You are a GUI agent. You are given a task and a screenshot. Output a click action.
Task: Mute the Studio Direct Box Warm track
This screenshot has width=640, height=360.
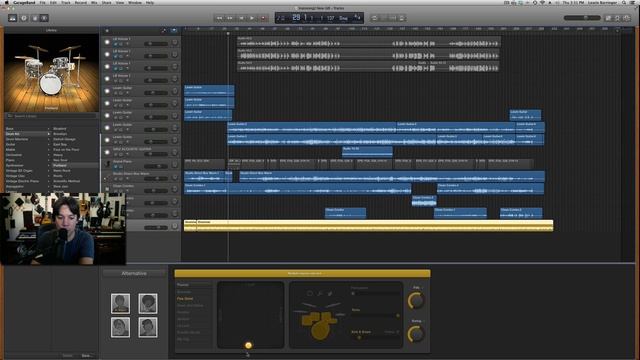pos(116,179)
